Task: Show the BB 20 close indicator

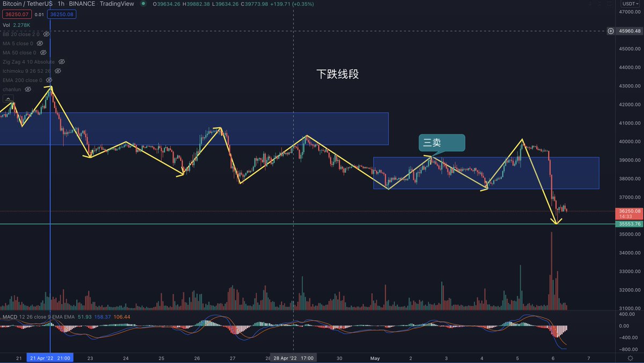Action: (47, 34)
